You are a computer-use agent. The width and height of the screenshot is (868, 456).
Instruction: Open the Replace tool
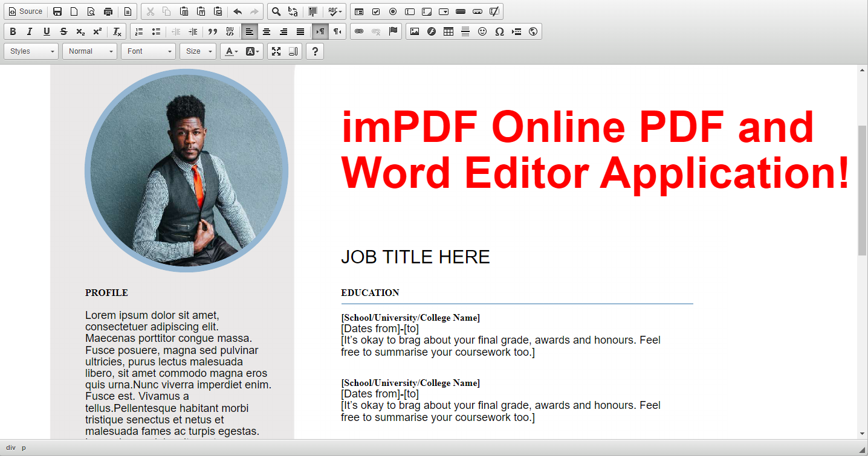[x=293, y=11]
